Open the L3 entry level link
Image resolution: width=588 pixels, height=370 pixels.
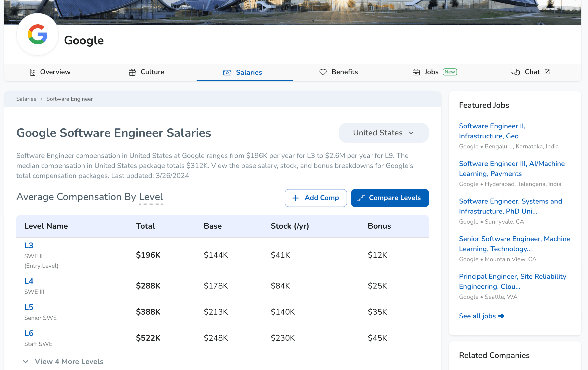pyautogui.click(x=29, y=245)
